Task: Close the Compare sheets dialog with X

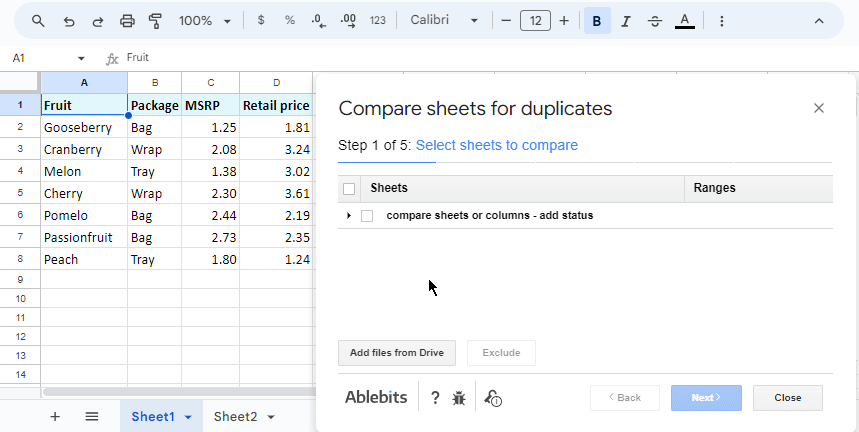Action: click(819, 108)
